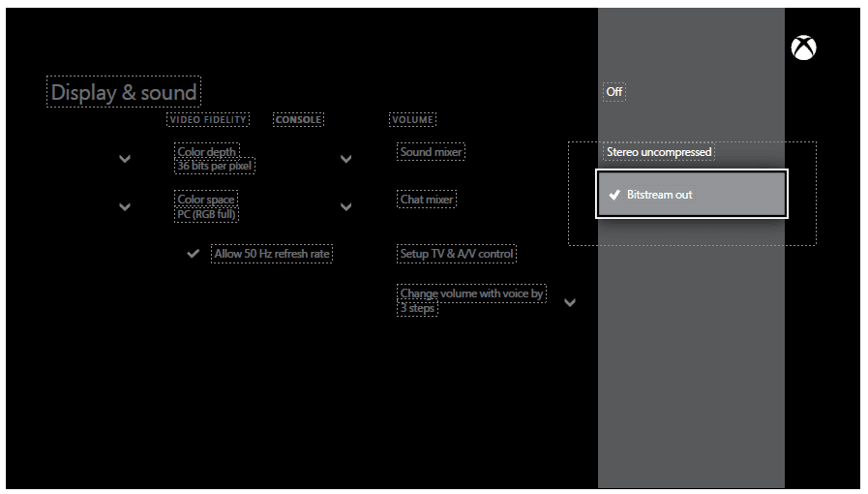Choose the Off audio option
868x494 pixels.
click(614, 91)
